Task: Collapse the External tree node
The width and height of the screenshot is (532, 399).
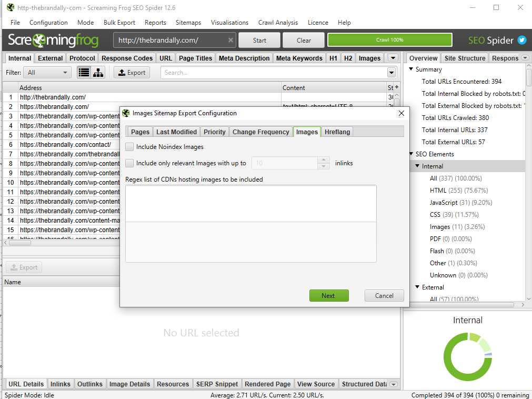Action: pyautogui.click(x=417, y=287)
